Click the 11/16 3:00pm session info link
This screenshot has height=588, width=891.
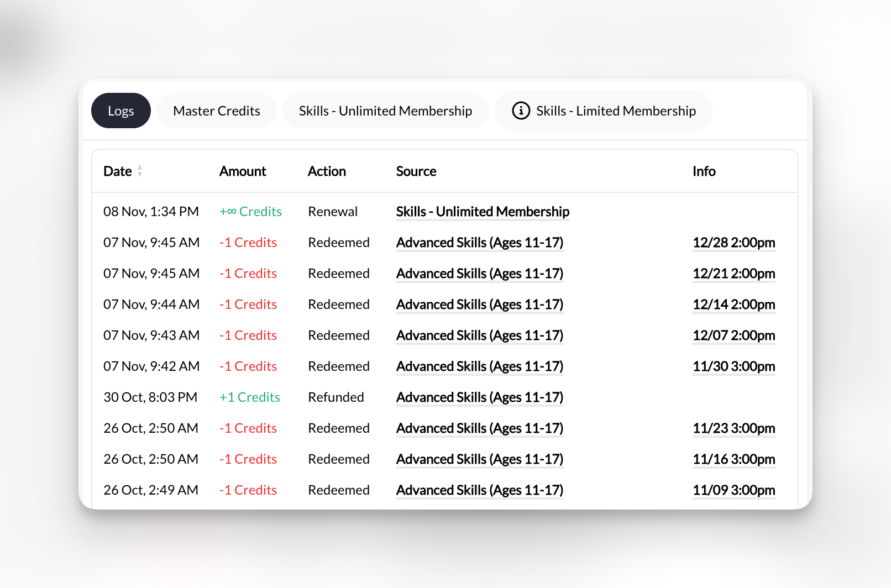pos(733,459)
